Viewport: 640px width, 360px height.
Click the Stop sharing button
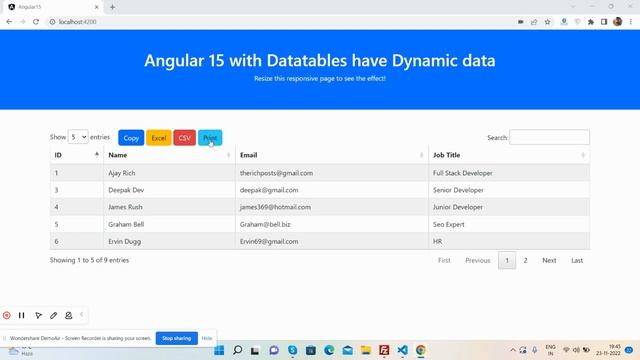(x=176, y=338)
